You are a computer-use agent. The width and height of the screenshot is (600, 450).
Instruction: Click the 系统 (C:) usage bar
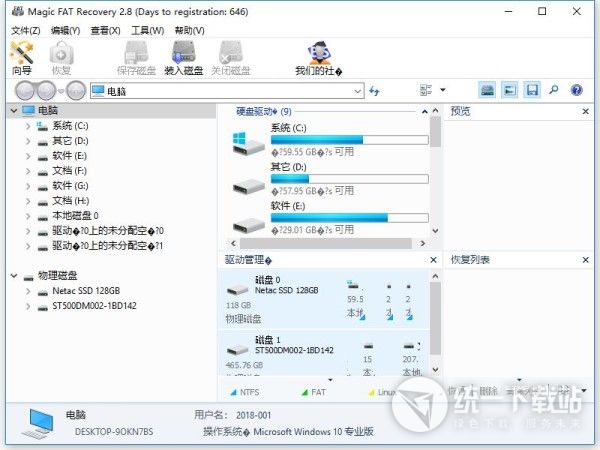(x=349, y=140)
